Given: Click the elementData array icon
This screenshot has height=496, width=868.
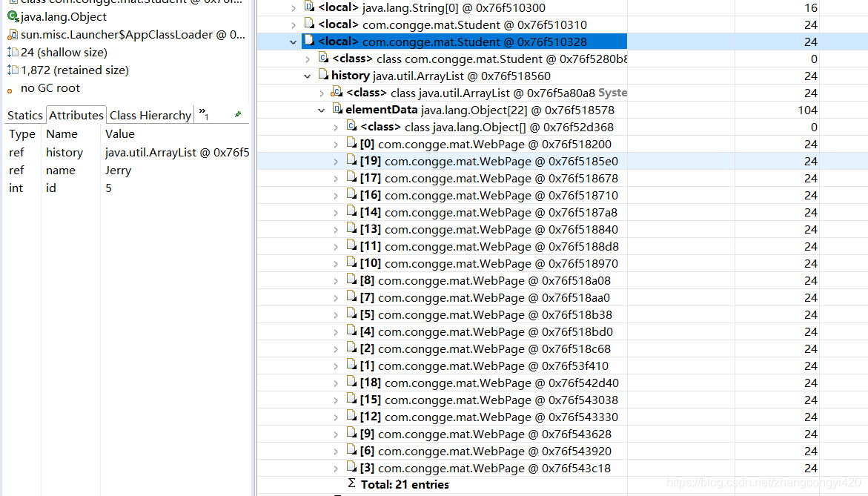Looking at the screenshot, I should pyautogui.click(x=337, y=110).
